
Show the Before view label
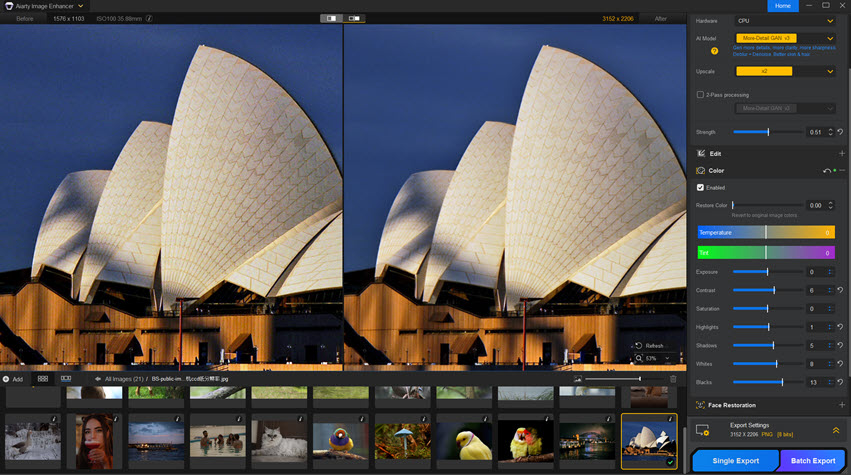tap(24, 18)
